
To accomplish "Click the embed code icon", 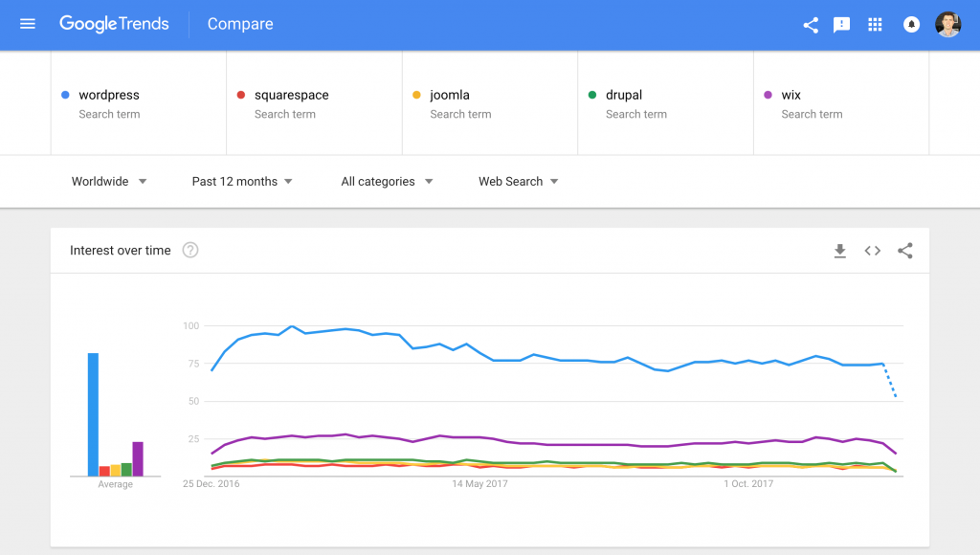I will (872, 251).
